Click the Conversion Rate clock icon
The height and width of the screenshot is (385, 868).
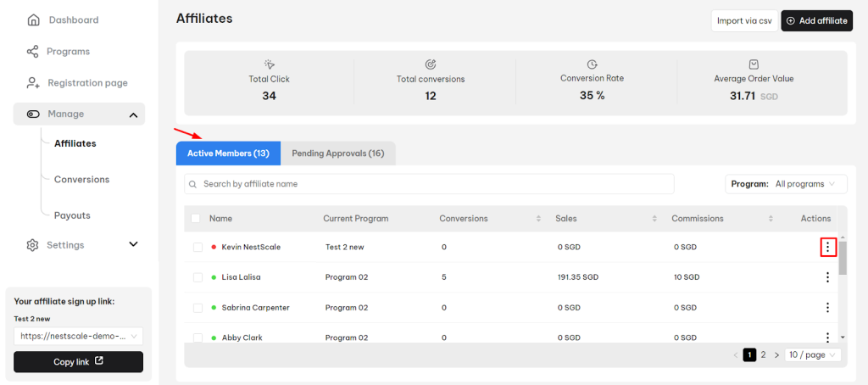[x=592, y=64]
